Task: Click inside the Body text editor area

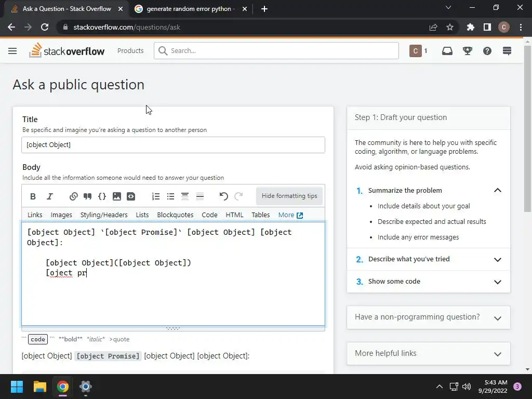Action: click(173, 274)
